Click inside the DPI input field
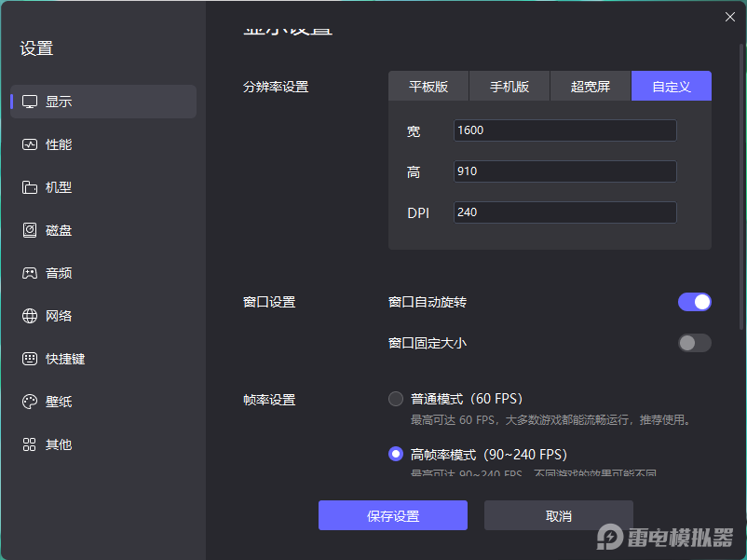 pos(564,212)
